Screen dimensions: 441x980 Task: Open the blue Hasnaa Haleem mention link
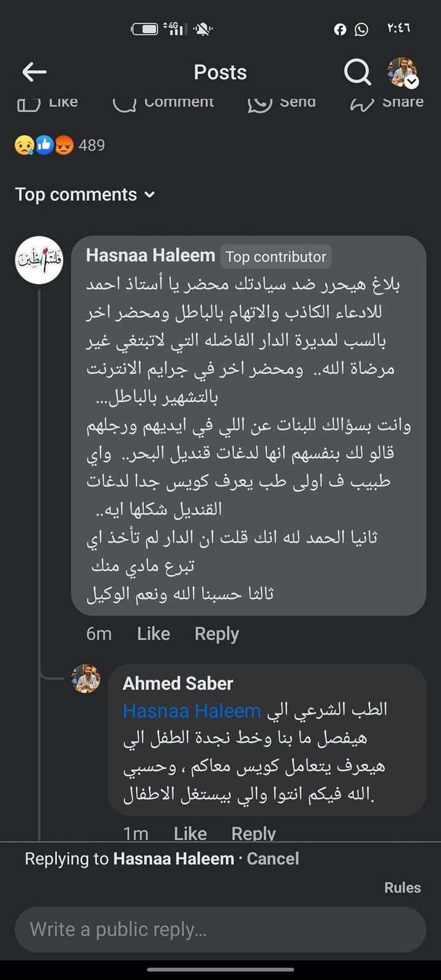192,710
